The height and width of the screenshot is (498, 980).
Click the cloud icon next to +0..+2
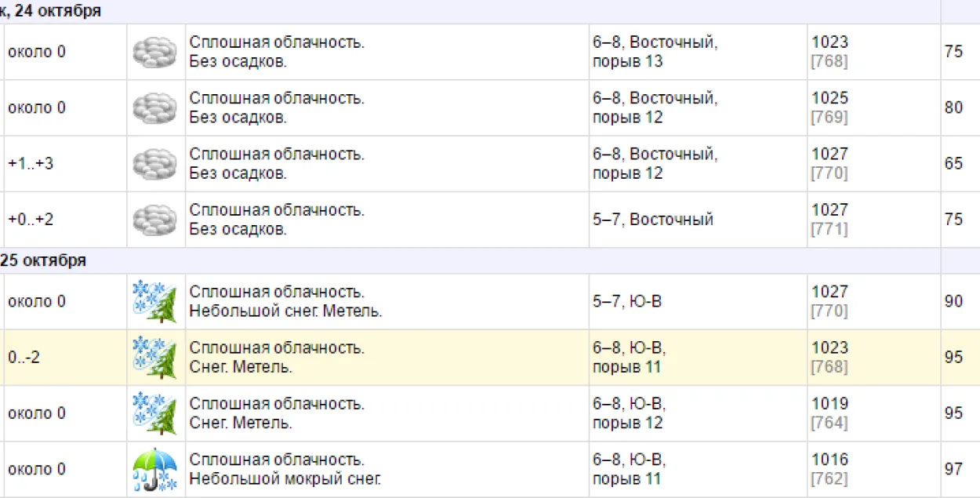point(155,220)
